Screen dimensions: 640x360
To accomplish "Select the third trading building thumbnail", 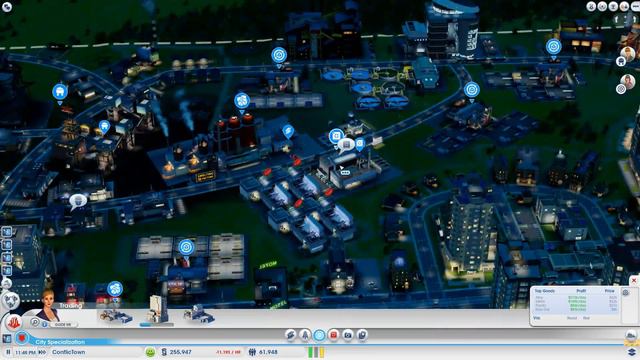I will pyautogui.click(x=199, y=314).
